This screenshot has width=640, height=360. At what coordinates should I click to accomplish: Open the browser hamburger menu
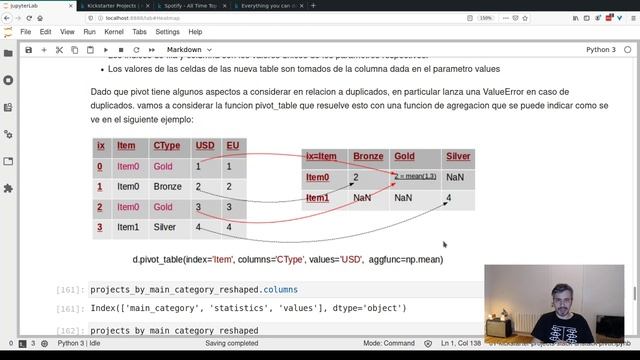tap(633, 18)
